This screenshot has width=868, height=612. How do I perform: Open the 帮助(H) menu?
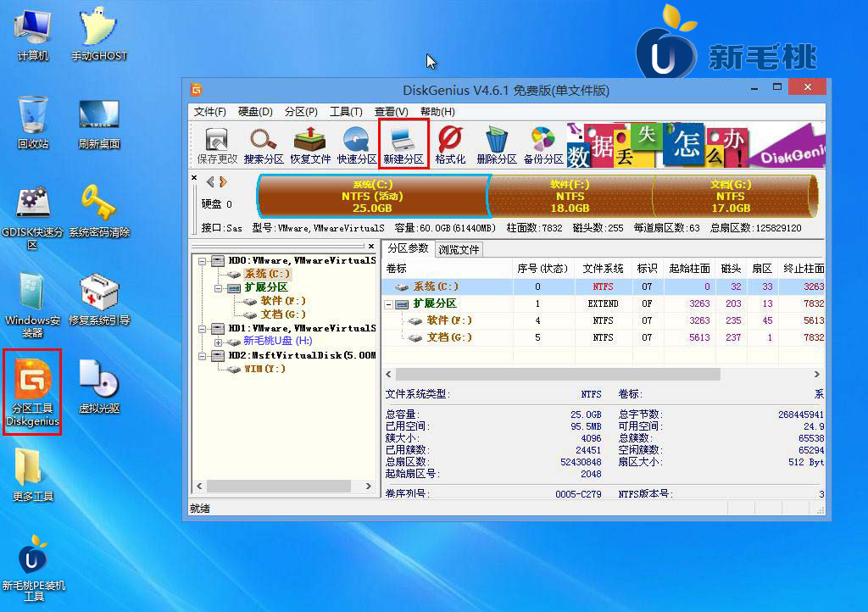(437, 112)
